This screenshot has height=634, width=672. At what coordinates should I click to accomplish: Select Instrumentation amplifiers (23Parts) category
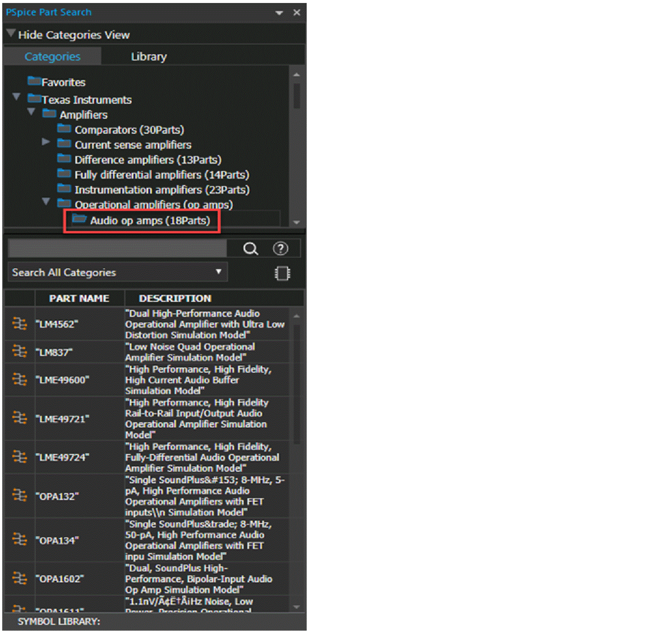tap(162, 190)
